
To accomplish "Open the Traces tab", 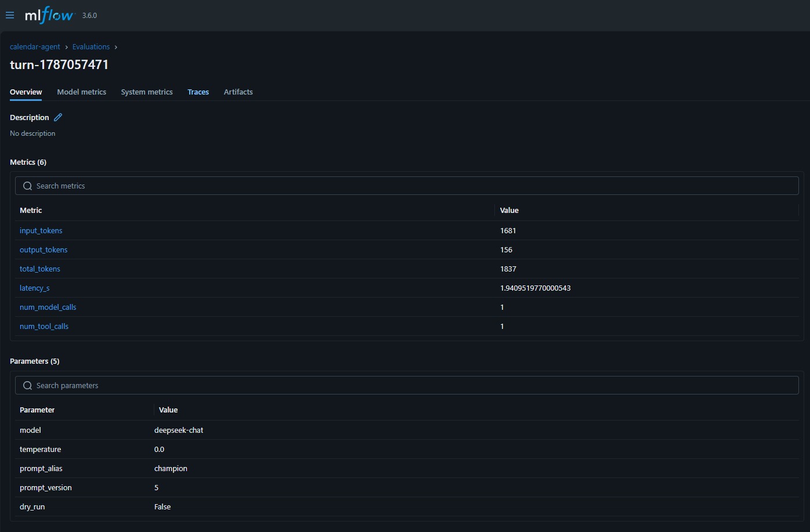I will point(198,92).
